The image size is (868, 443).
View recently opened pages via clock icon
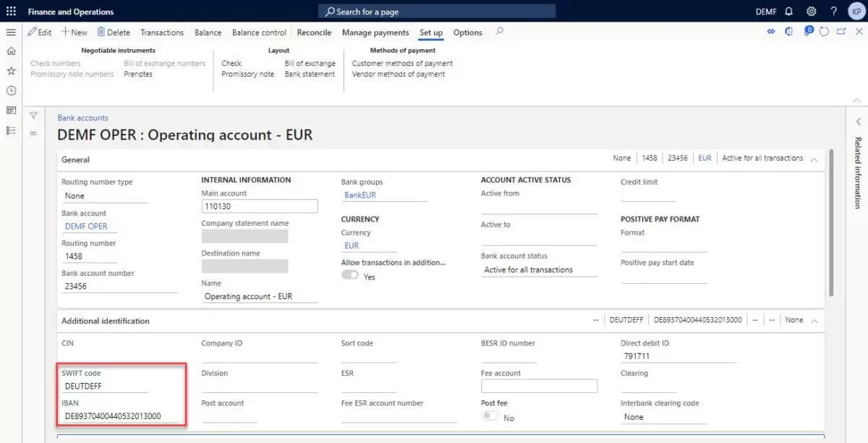[x=11, y=90]
